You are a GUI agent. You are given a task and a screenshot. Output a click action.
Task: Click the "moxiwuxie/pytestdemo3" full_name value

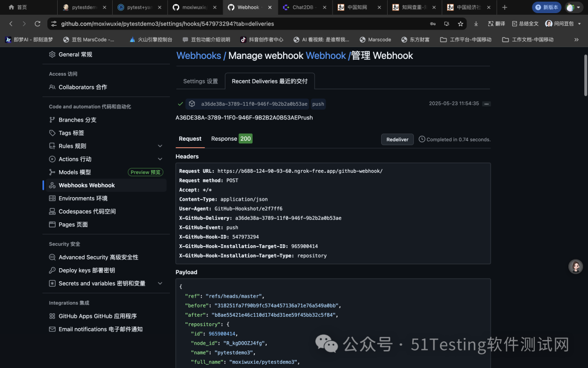(x=263, y=362)
